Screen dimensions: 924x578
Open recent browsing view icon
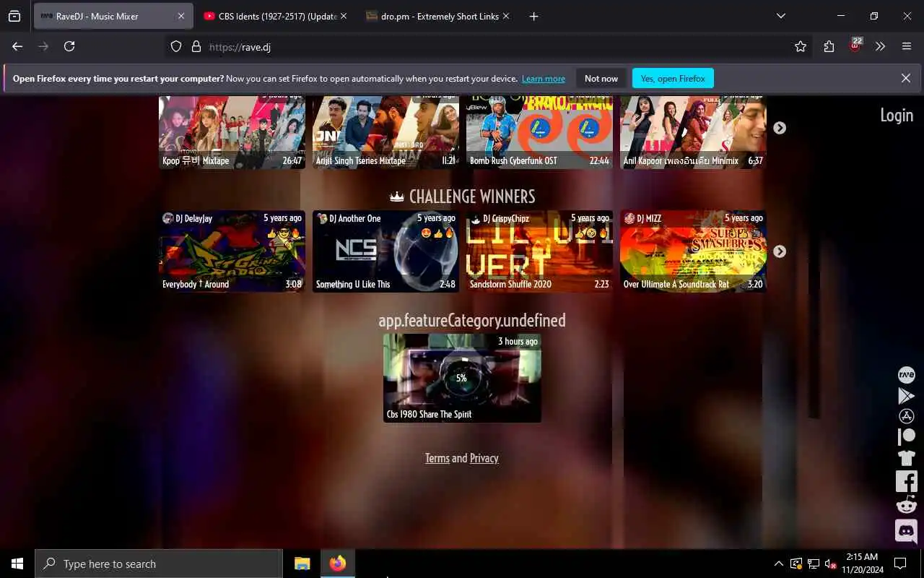pos(14,16)
